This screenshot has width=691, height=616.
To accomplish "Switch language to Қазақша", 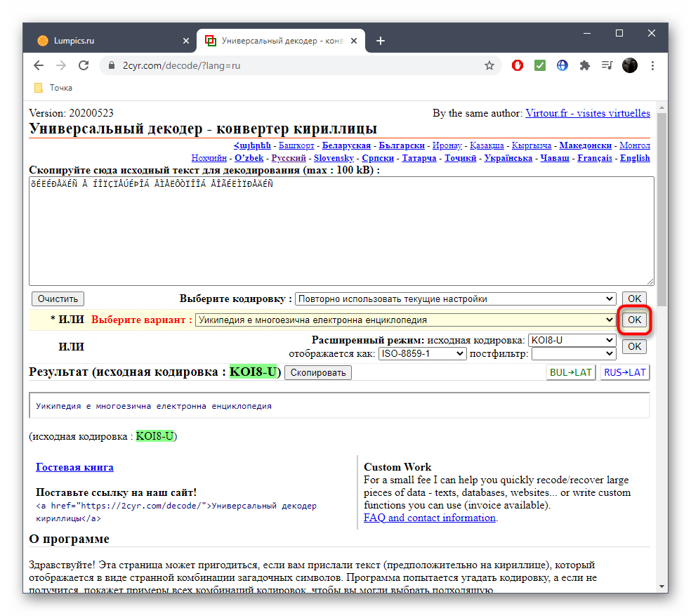I will tap(487, 145).
